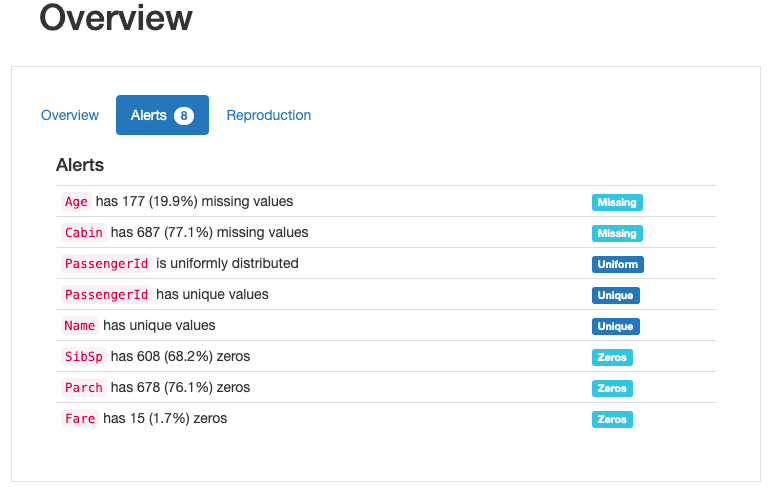Click text 'has 15 (1.7%) zeros'
This screenshot has width=773, height=490.
pos(165,419)
